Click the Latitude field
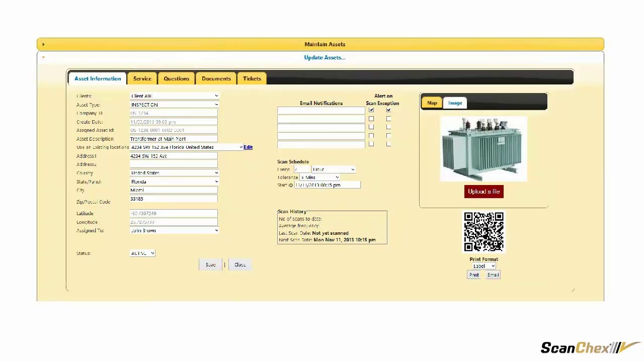Image resolution: width=644 pixels, height=362 pixels. (x=174, y=213)
